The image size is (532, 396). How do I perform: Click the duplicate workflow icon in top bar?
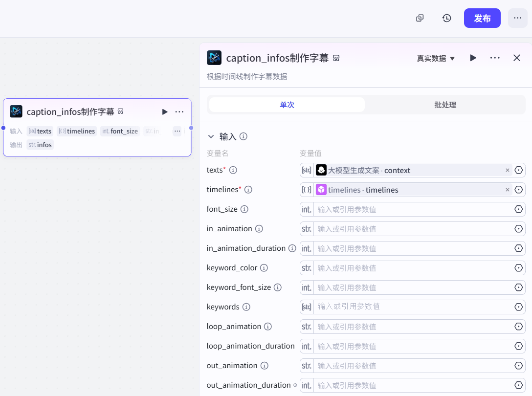tap(420, 18)
